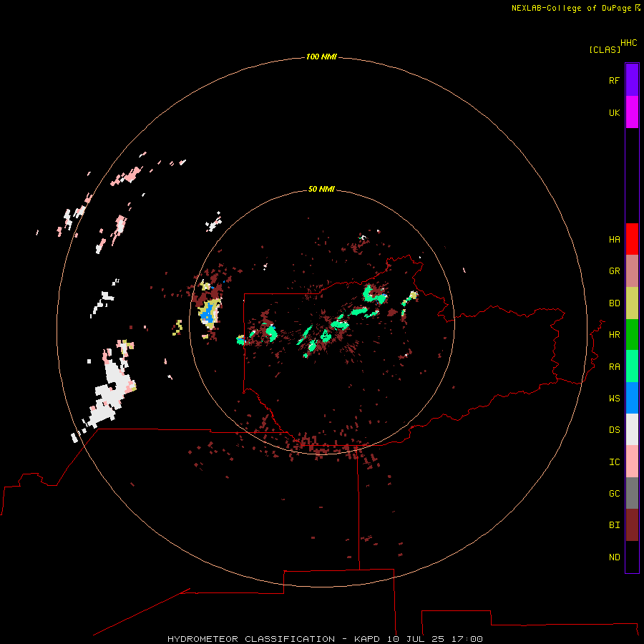
Task: Click the 100 NMI range ring label
Action: tap(321, 57)
